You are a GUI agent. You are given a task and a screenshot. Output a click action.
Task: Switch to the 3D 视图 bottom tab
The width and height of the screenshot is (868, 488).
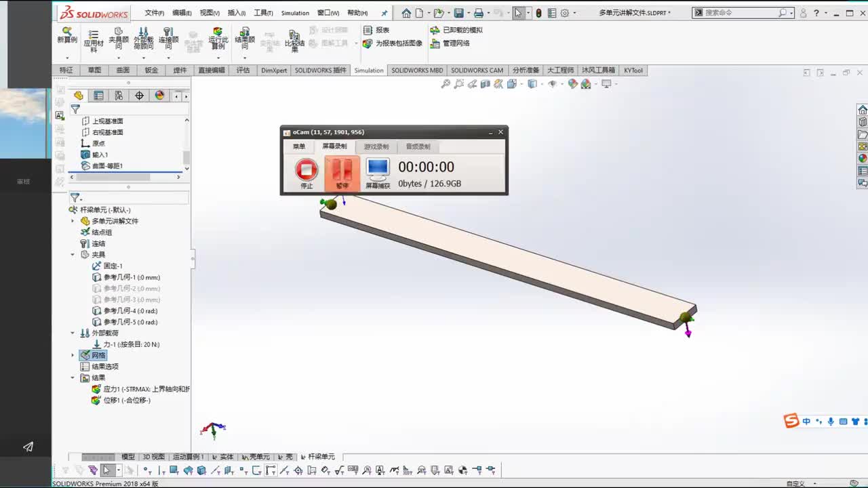[153, 457]
